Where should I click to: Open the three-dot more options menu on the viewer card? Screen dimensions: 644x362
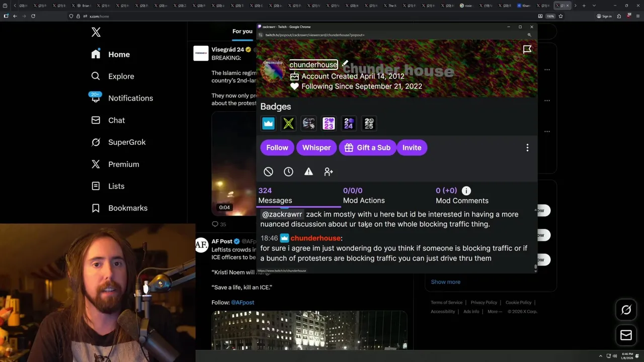[x=527, y=147]
